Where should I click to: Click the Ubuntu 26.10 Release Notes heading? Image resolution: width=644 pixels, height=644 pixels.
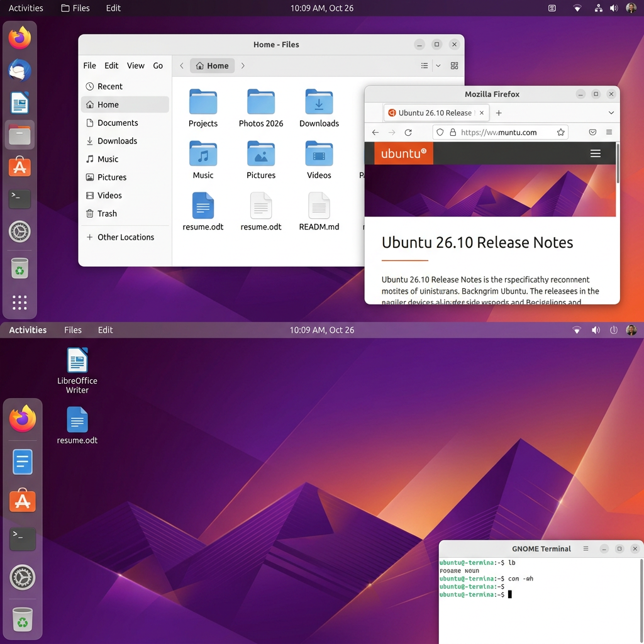point(477,242)
